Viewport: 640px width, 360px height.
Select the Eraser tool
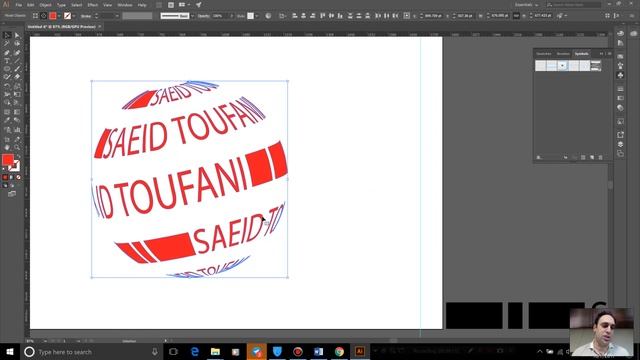[17, 77]
